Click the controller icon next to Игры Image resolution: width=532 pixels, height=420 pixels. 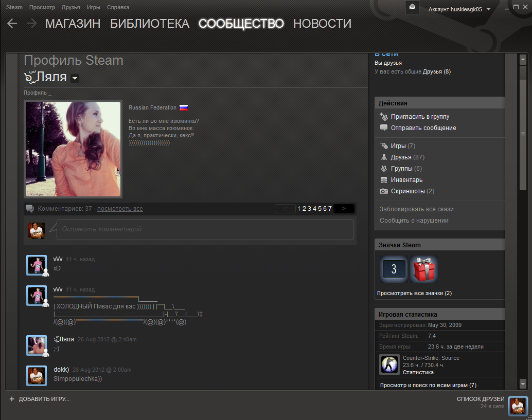click(384, 146)
